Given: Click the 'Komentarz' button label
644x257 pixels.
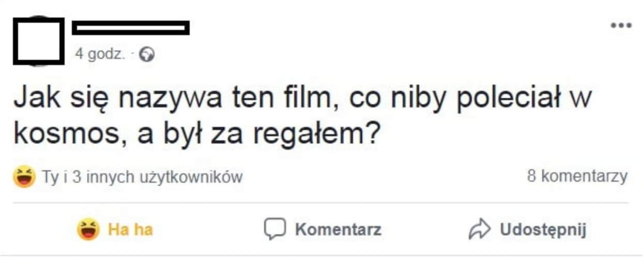Looking at the screenshot, I should pyautogui.click(x=338, y=229).
